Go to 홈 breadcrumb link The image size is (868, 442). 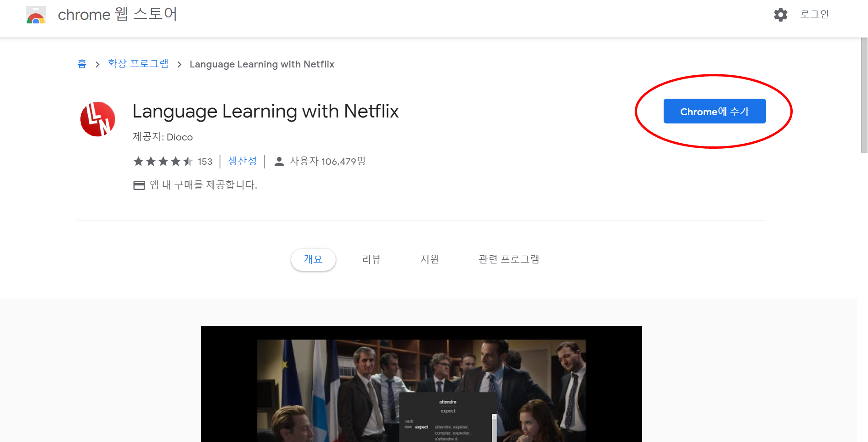coord(82,64)
